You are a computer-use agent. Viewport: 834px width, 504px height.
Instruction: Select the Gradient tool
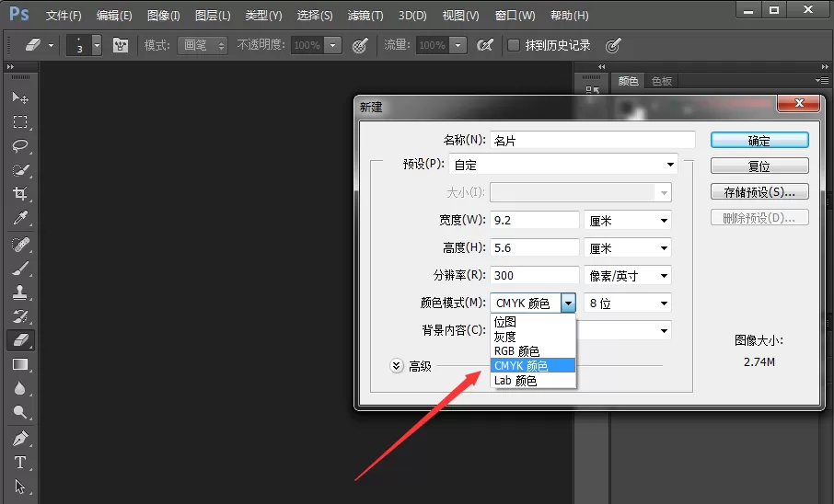[20, 364]
